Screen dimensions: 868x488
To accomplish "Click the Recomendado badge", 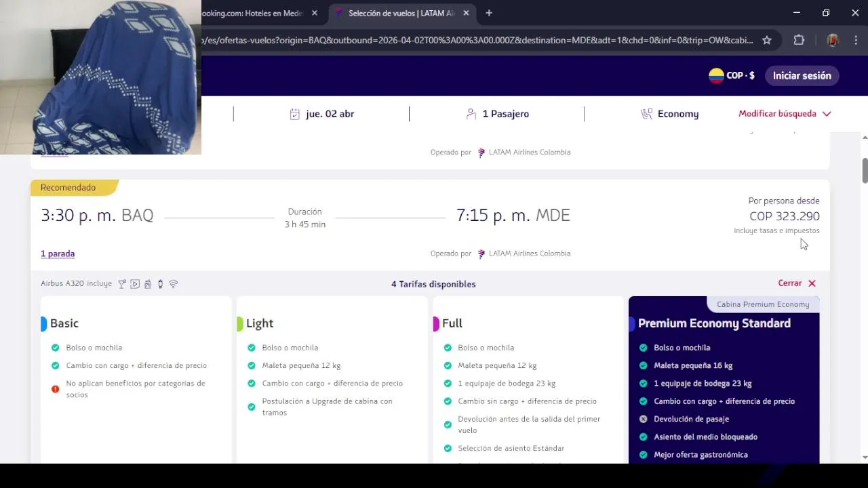I will coord(74,187).
